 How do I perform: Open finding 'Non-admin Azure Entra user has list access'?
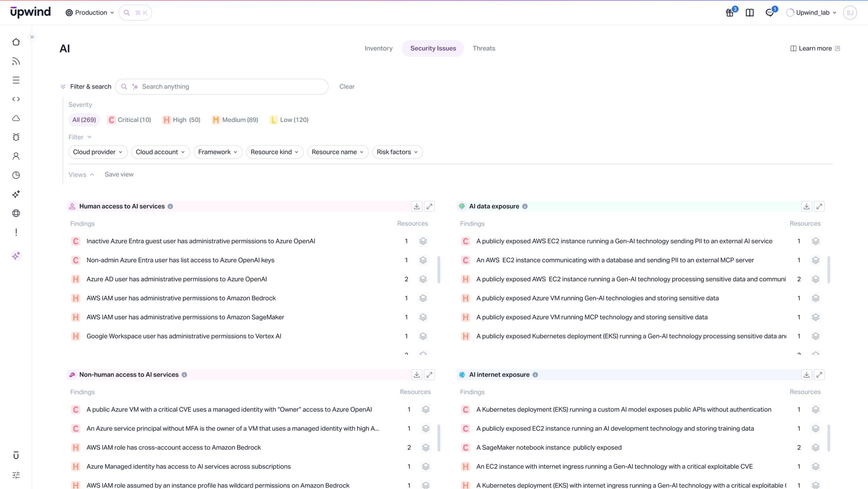[x=180, y=260]
